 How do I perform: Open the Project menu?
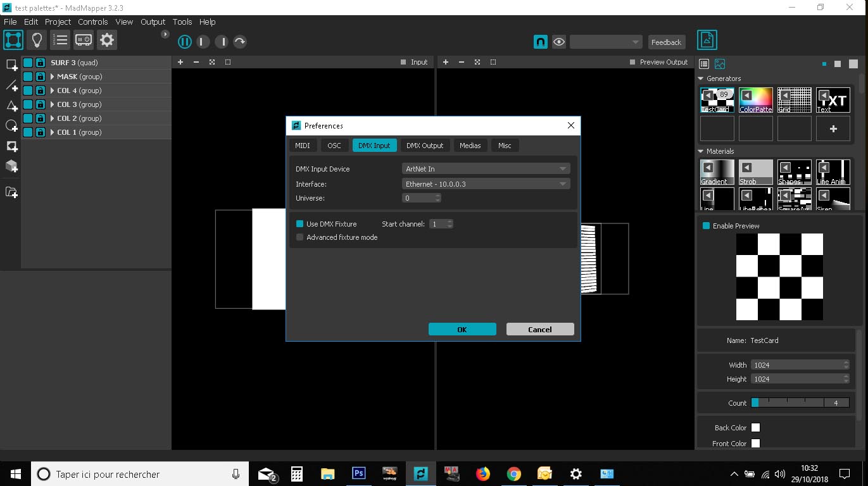tap(58, 22)
